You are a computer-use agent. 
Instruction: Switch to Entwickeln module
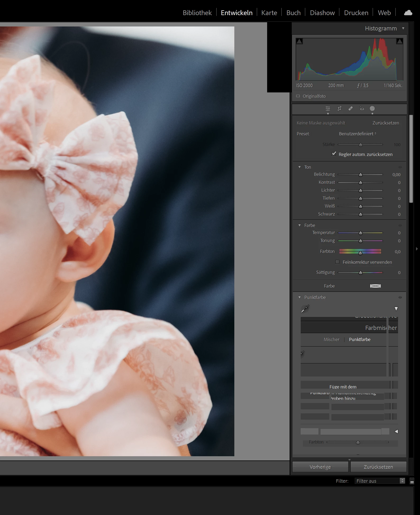click(237, 13)
